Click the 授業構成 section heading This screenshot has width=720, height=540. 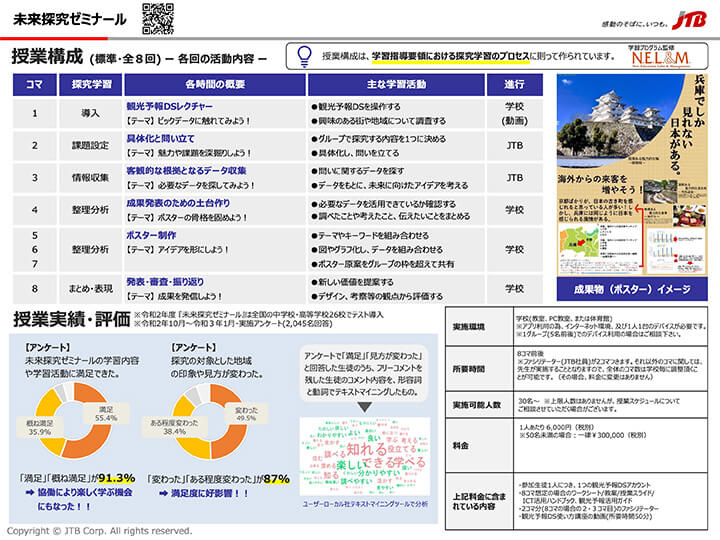point(47,56)
